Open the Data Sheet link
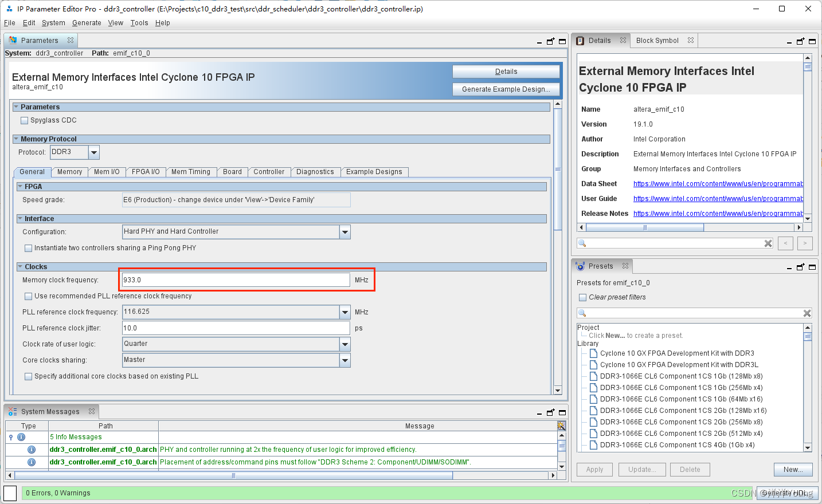 [718, 184]
